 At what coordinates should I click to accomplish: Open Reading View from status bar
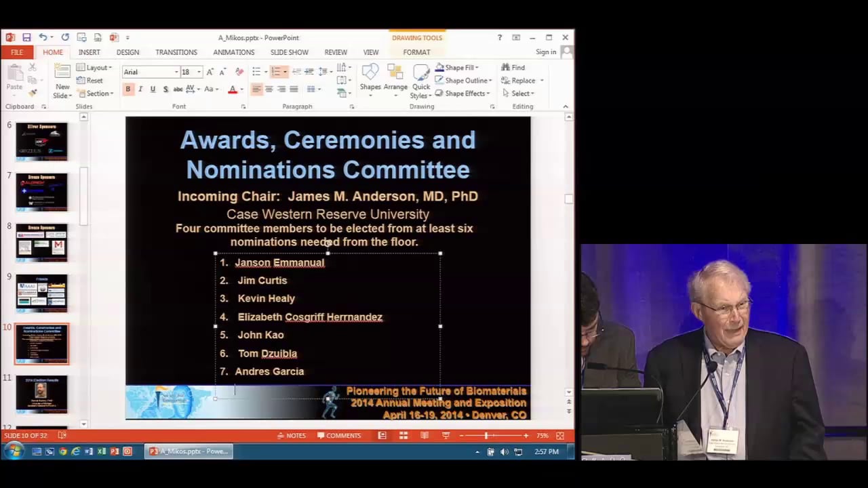click(x=425, y=435)
